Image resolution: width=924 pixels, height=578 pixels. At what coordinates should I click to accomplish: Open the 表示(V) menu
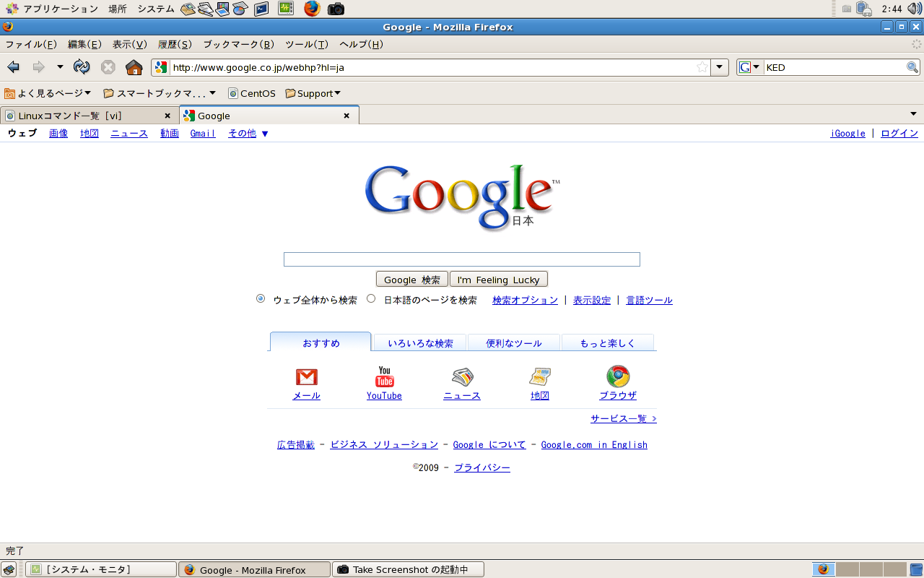tap(130, 44)
